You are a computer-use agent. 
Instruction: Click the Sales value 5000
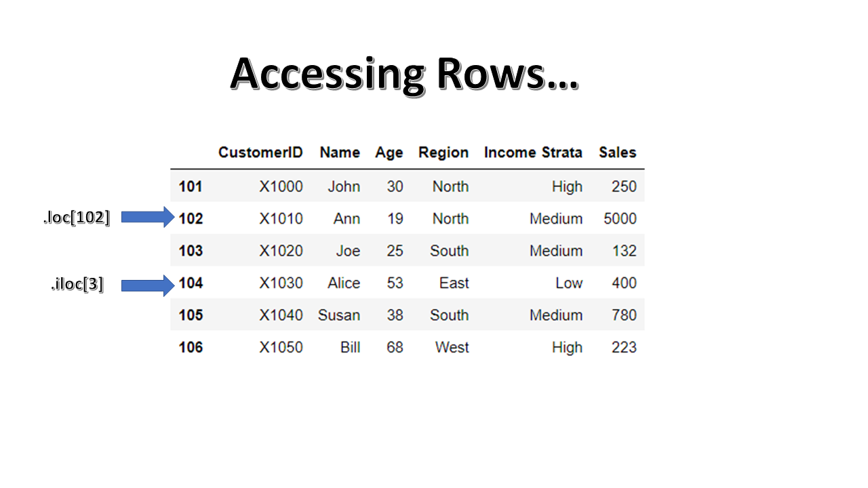[x=620, y=218]
